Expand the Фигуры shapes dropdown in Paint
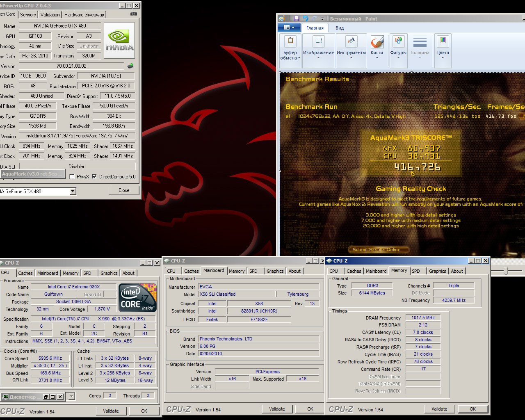 click(x=398, y=58)
